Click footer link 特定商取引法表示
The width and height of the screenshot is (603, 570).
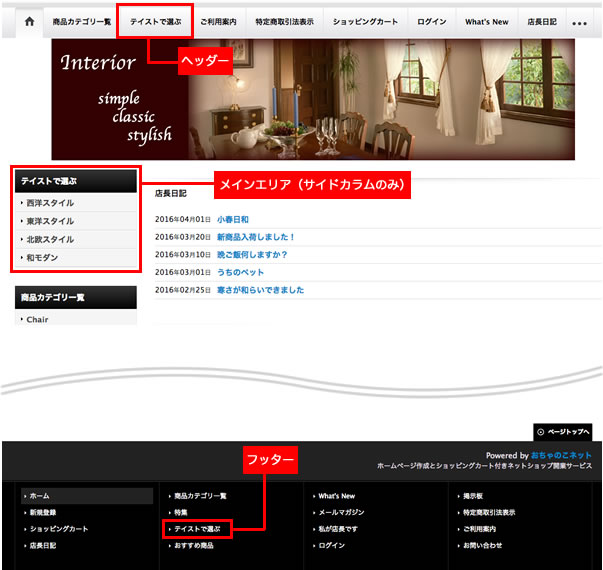(x=489, y=513)
